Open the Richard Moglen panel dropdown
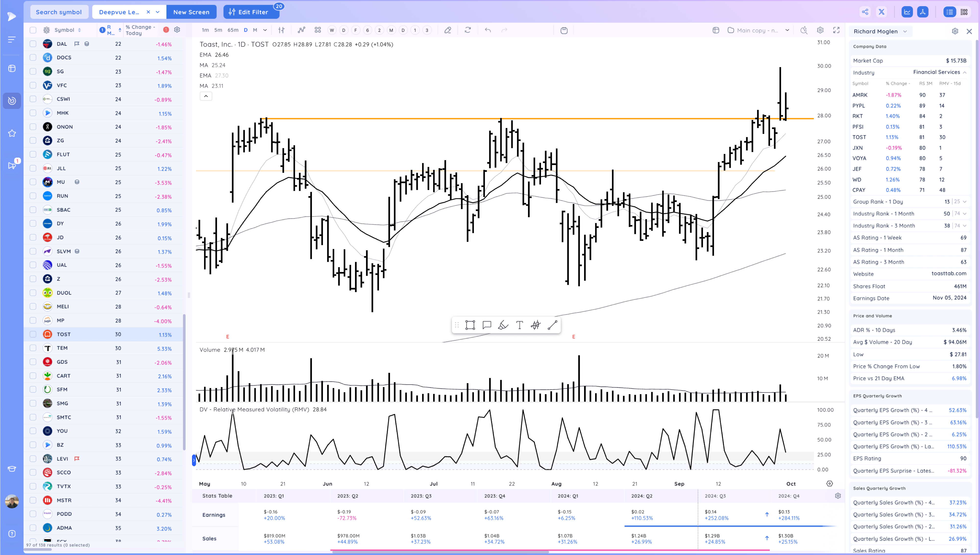This screenshot has height=555, width=980. (x=905, y=31)
